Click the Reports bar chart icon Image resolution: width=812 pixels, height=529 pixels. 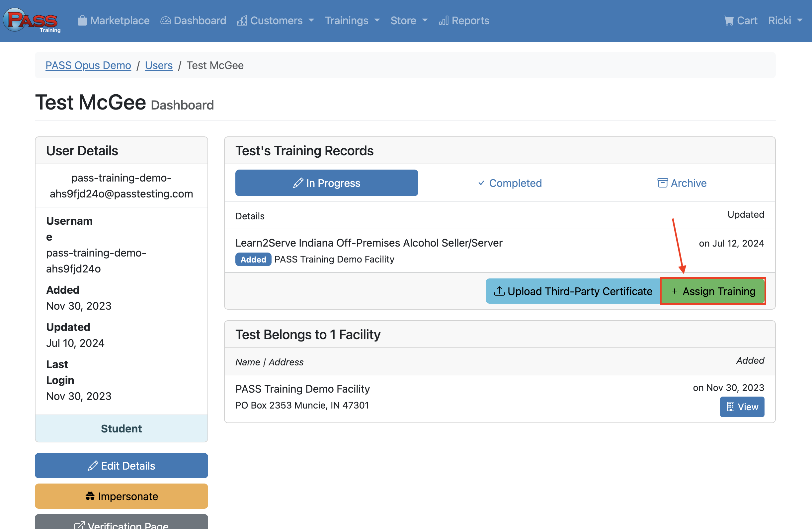pyautogui.click(x=443, y=21)
